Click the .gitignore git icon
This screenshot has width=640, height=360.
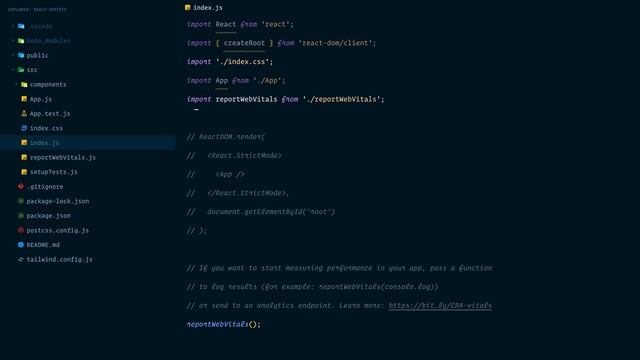pyautogui.click(x=21, y=187)
